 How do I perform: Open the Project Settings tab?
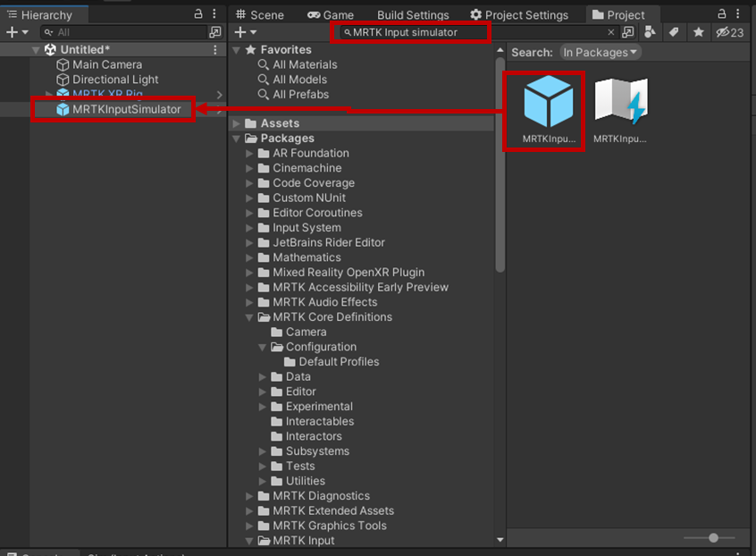[x=520, y=15]
